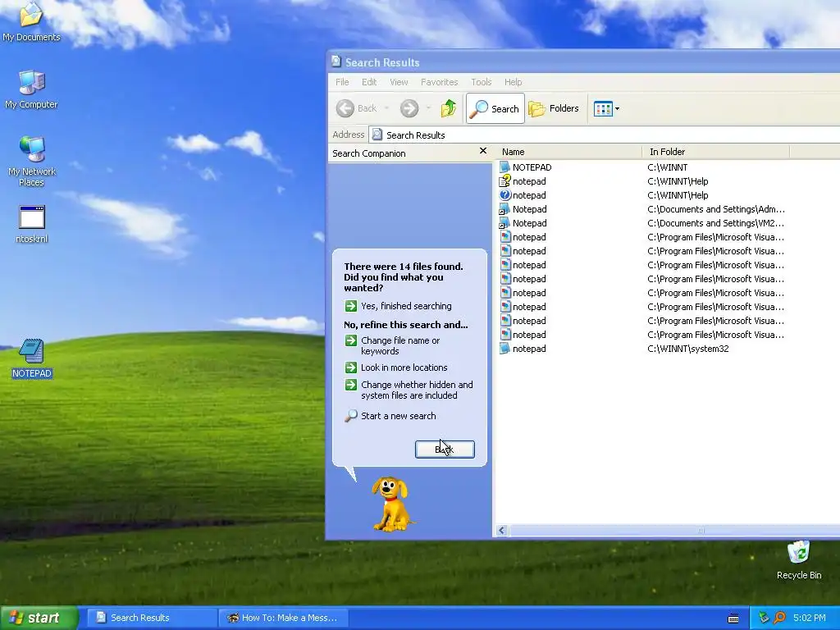Screen dimensions: 840x630
Task: Click the magnifier tray icon
Action: 779,618
